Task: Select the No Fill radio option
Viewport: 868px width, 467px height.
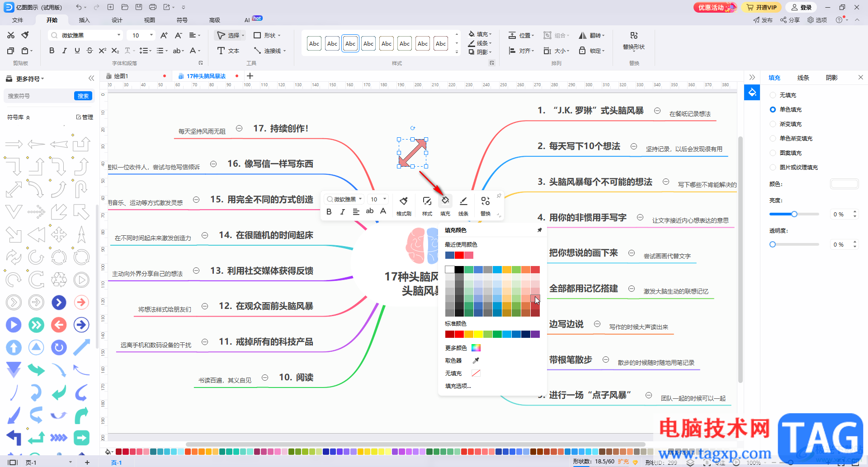Action: (x=773, y=95)
